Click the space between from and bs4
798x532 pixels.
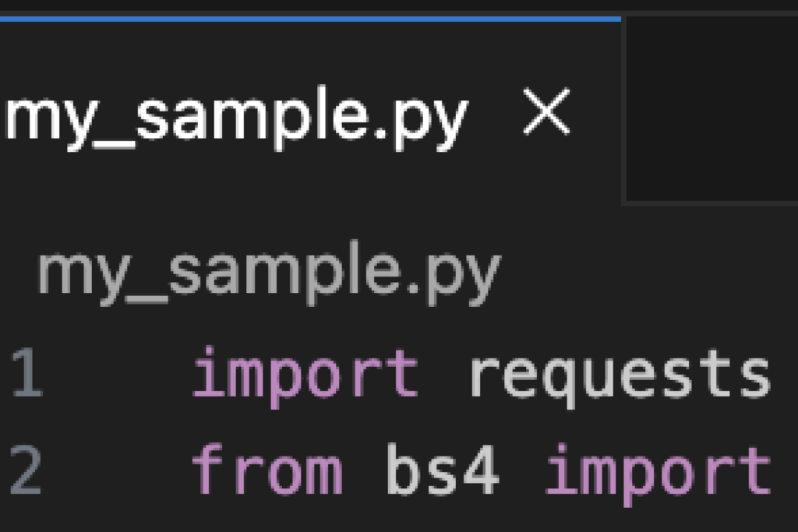coord(365,469)
